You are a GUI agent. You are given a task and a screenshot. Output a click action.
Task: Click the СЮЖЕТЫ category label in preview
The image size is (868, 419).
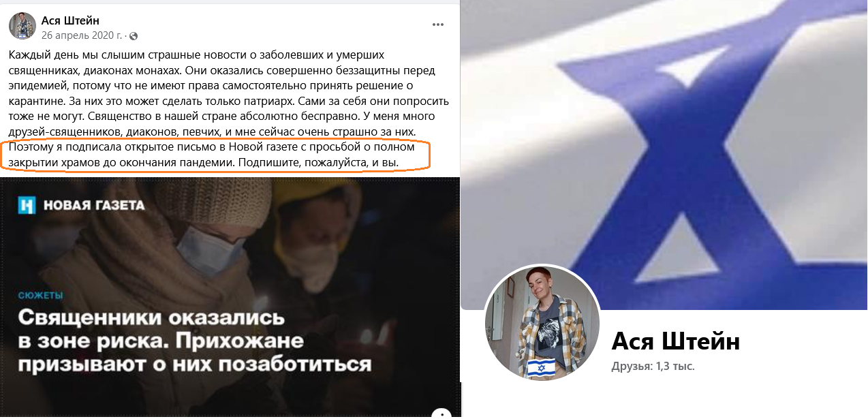[x=40, y=295]
